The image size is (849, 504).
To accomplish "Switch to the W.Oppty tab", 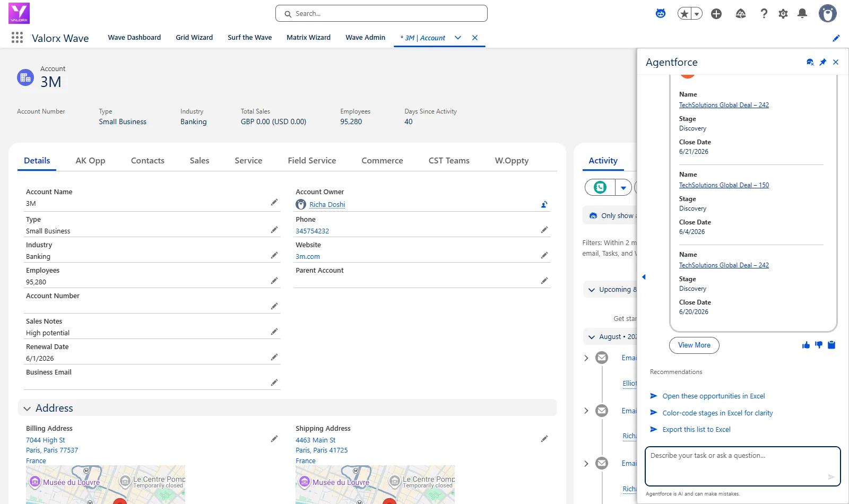I will (512, 161).
